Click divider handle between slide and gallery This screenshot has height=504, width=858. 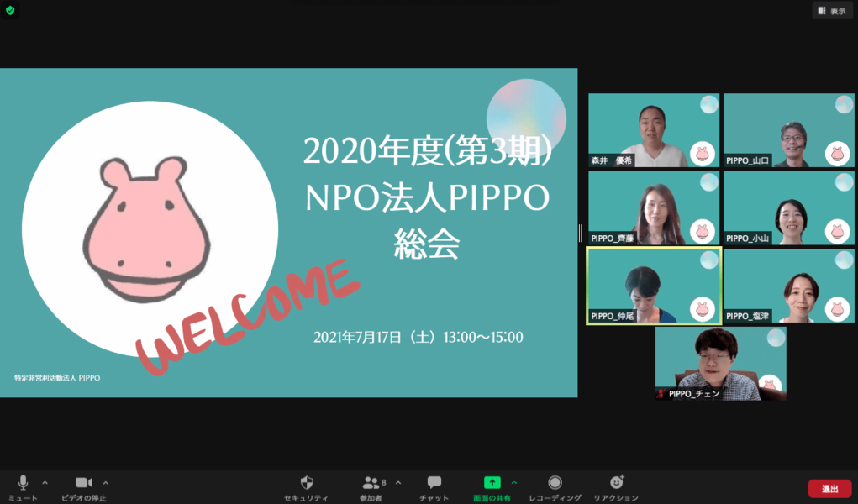581,233
